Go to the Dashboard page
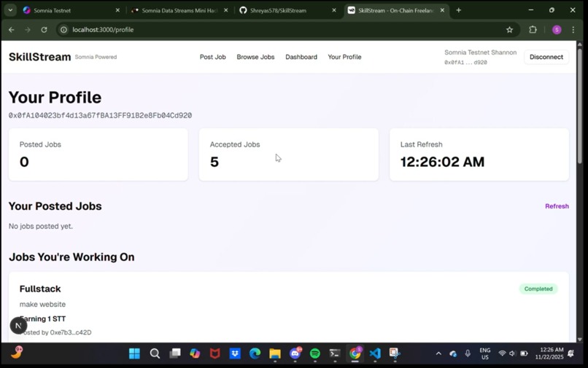The image size is (588, 368). pyautogui.click(x=301, y=57)
